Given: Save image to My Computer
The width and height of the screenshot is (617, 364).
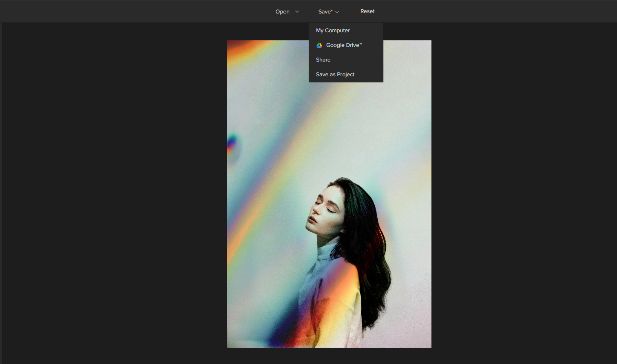Looking at the screenshot, I should (x=333, y=31).
